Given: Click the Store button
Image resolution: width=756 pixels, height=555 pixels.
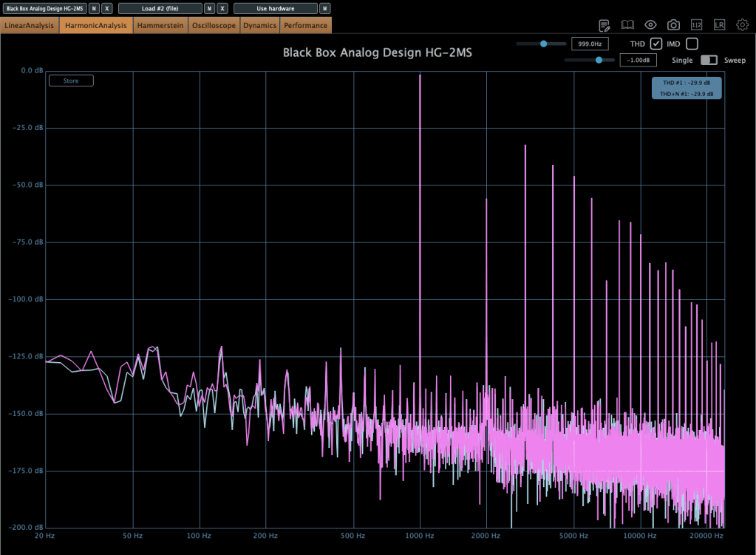Looking at the screenshot, I should pos(71,81).
